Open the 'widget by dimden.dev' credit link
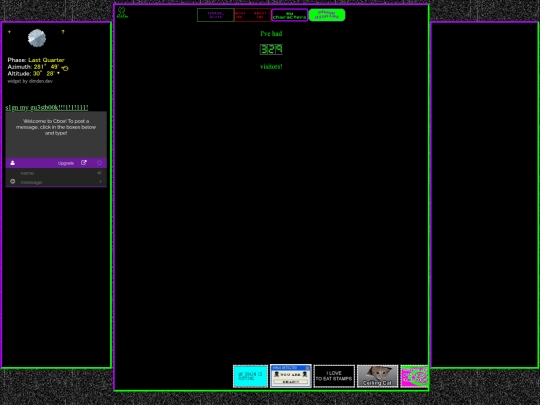 coord(30,81)
